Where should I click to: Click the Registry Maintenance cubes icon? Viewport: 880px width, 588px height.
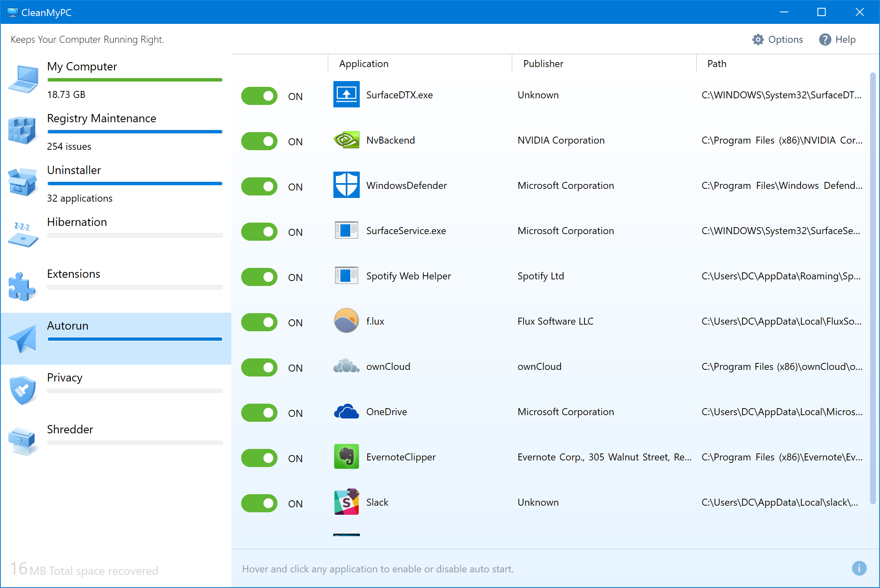pos(22,130)
